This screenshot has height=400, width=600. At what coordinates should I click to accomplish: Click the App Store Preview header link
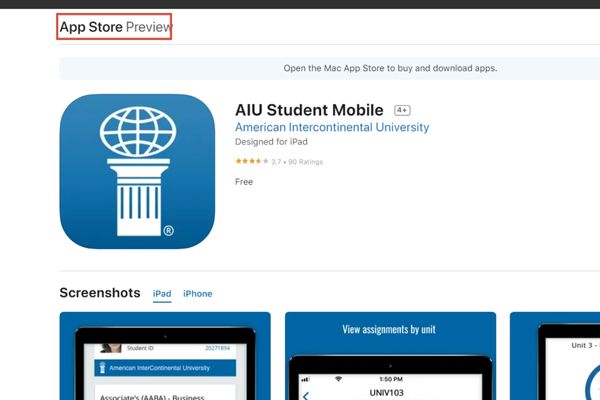pyautogui.click(x=114, y=27)
